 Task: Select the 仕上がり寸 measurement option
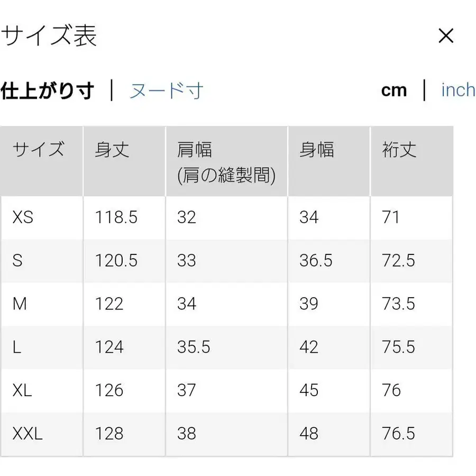tap(48, 90)
